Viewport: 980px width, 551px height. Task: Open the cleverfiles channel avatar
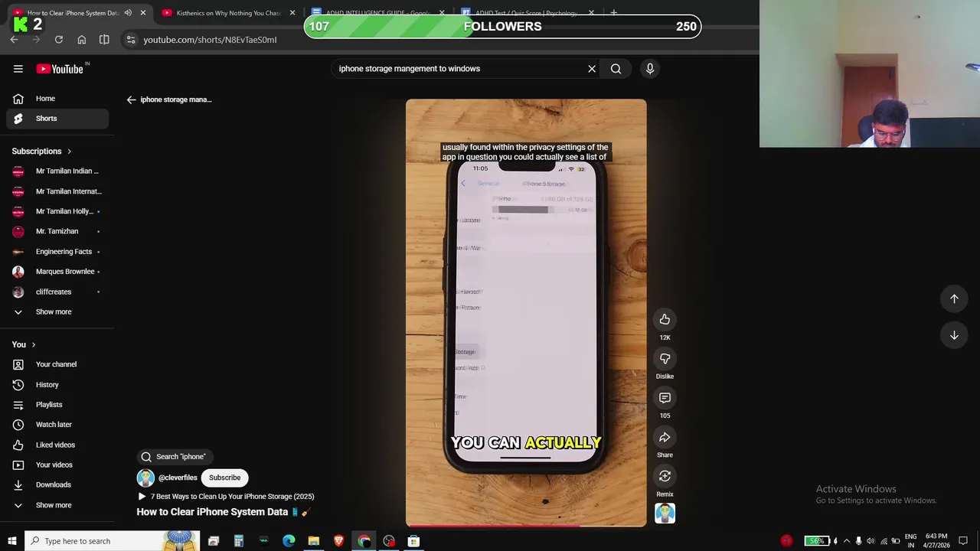pos(145,478)
